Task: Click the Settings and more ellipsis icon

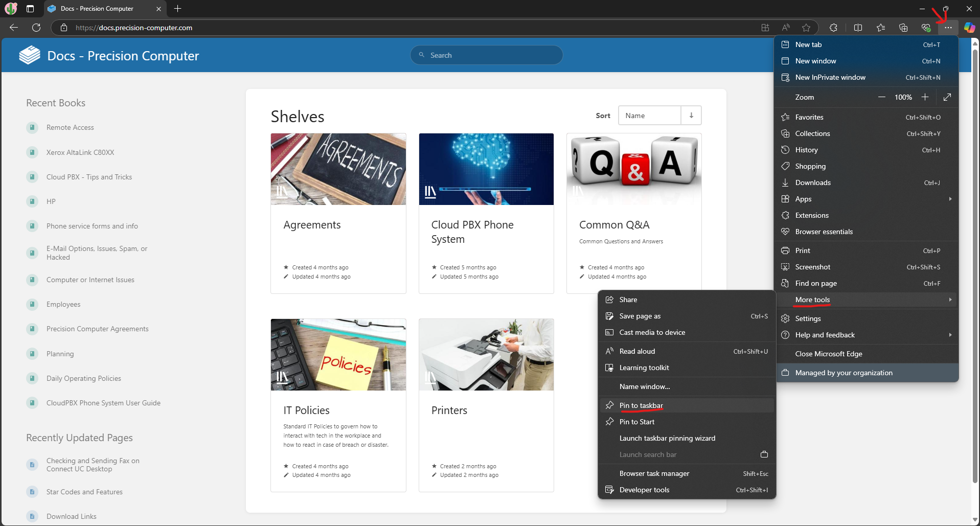Action: [948, 28]
